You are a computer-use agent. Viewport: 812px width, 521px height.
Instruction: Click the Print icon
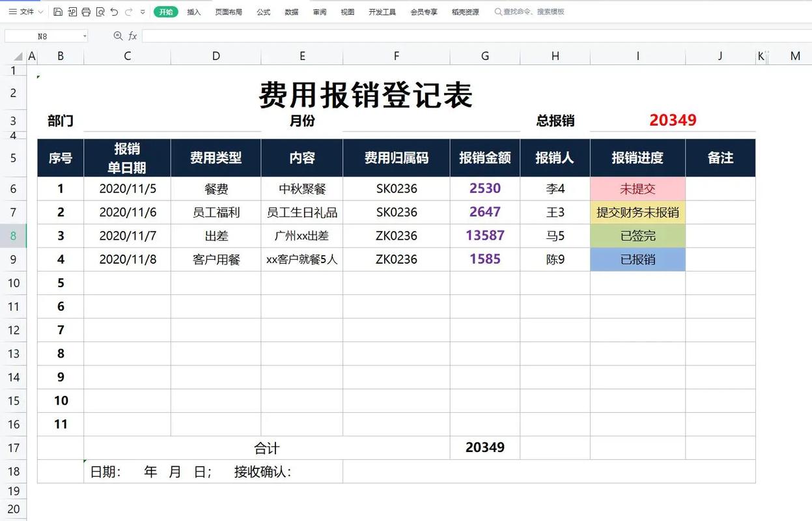86,12
